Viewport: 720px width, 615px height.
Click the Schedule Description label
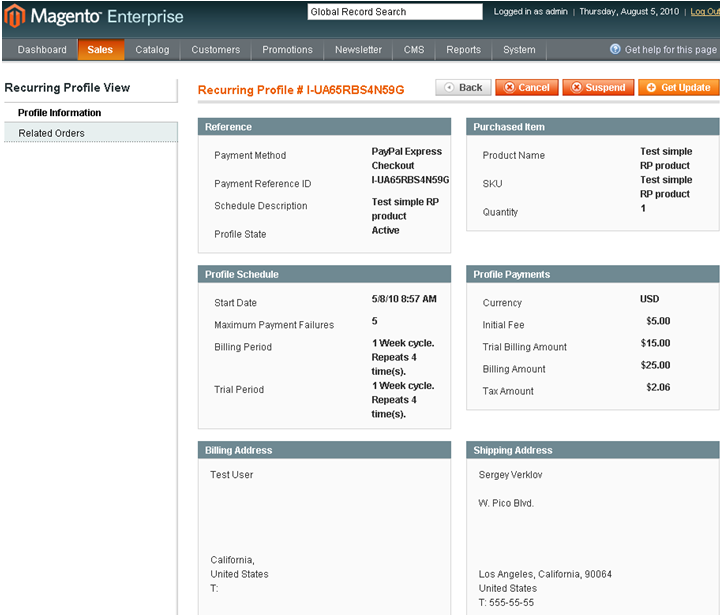tap(260, 206)
